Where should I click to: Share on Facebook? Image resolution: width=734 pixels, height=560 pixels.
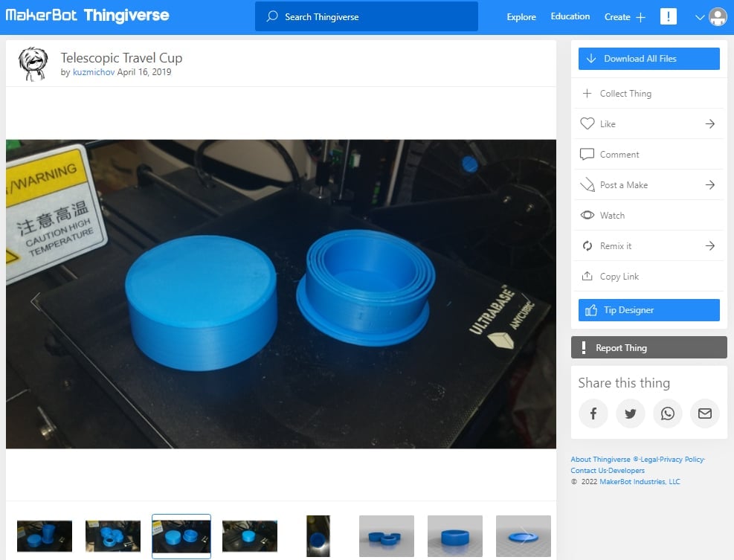pos(593,413)
